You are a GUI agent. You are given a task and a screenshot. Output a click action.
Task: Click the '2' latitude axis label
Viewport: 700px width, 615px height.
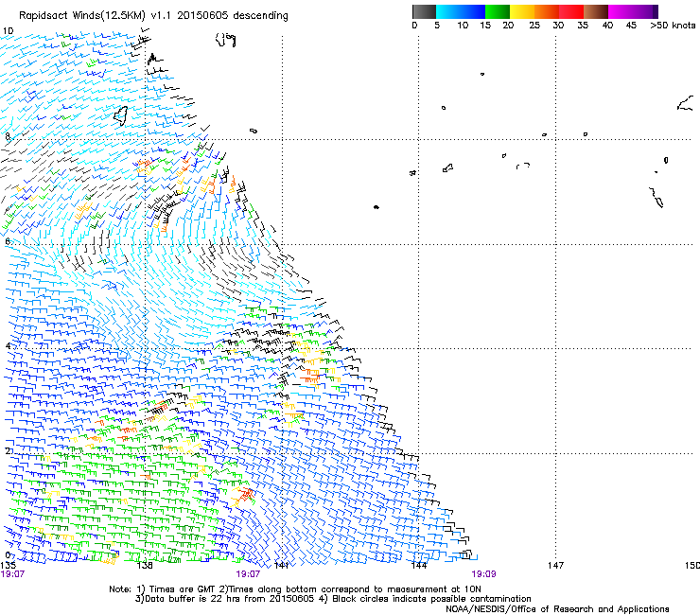point(8,451)
